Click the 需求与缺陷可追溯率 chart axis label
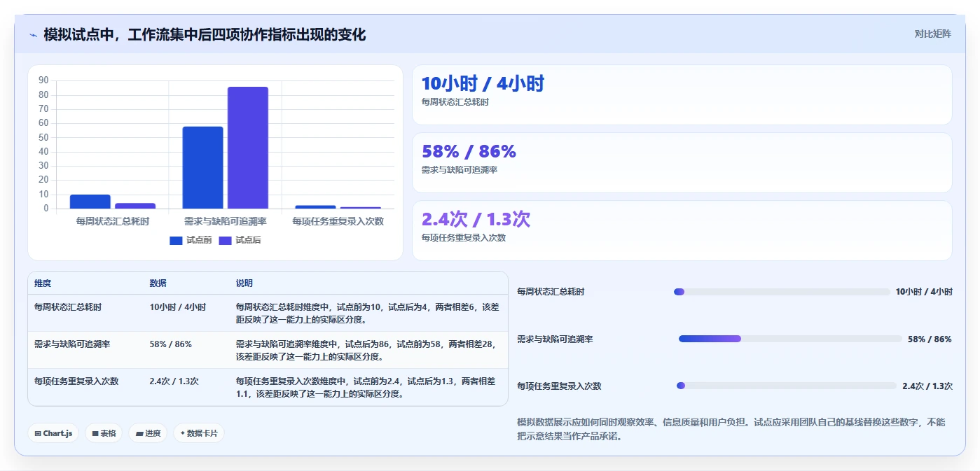Image resolution: width=980 pixels, height=471 pixels. [x=226, y=221]
